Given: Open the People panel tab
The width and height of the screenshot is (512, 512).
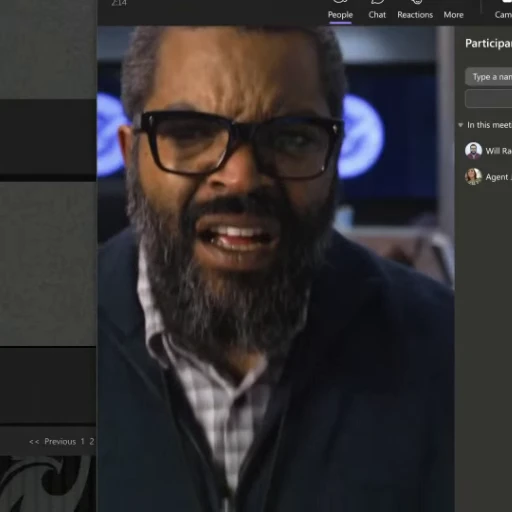Looking at the screenshot, I should click(x=340, y=10).
